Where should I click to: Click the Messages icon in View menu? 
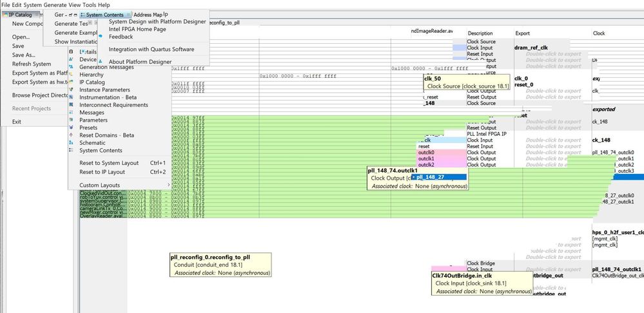[x=72, y=113]
